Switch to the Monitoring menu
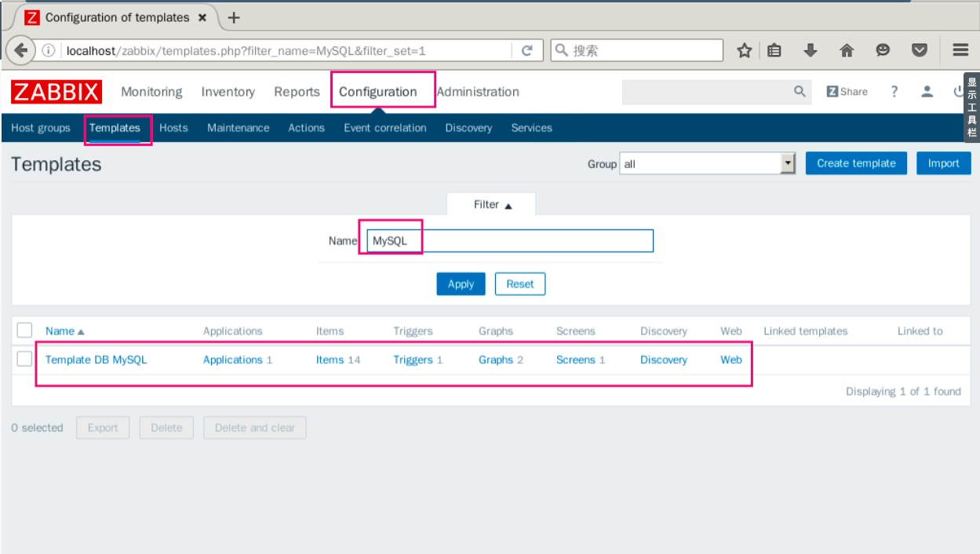 [x=151, y=91]
